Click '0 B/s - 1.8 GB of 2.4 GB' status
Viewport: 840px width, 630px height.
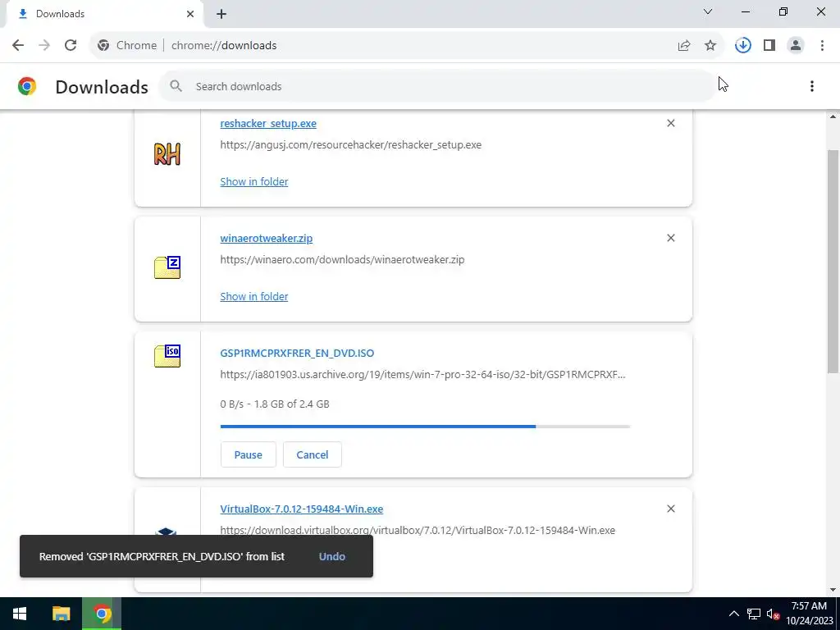[x=275, y=404]
